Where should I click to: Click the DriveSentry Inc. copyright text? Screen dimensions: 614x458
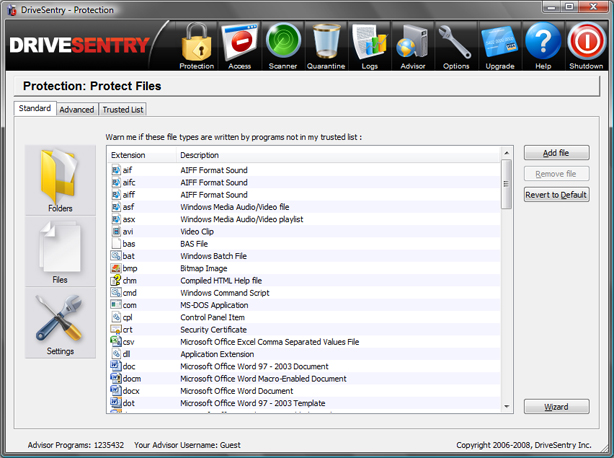pyautogui.click(x=524, y=445)
